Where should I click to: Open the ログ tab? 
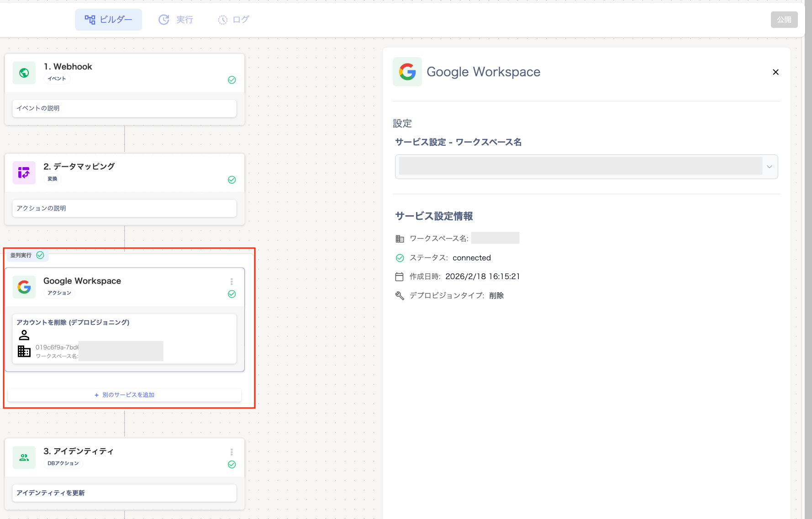pyautogui.click(x=233, y=20)
